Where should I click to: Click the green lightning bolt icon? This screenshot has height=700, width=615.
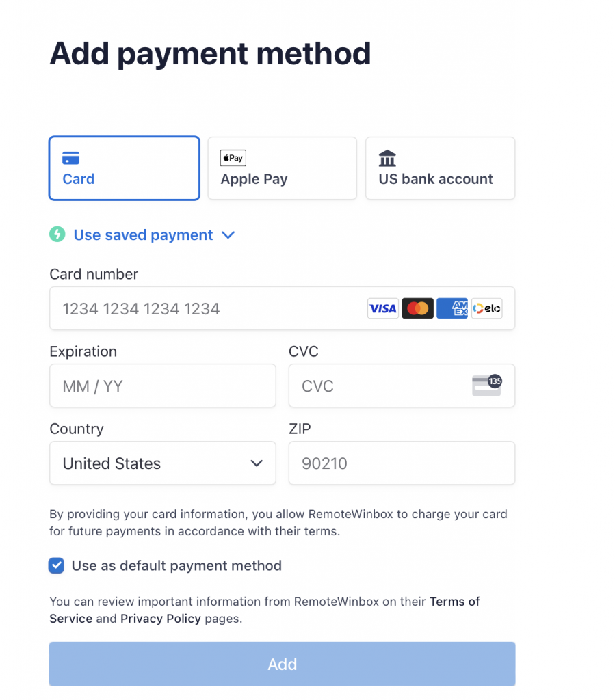pyautogui.click(x=57, y=234)
